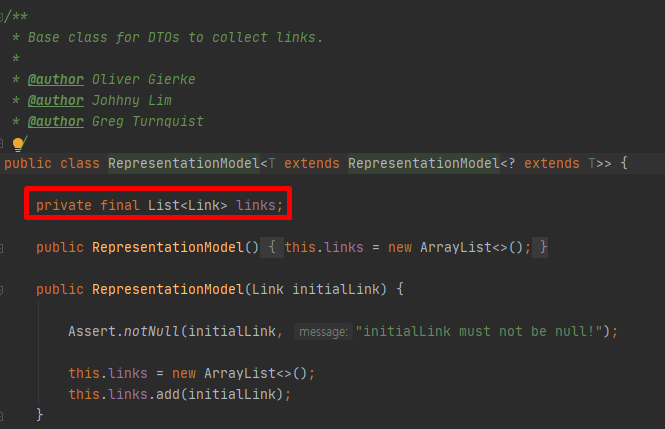Click the List<Link> type in the field declaration

coord(187,205)
